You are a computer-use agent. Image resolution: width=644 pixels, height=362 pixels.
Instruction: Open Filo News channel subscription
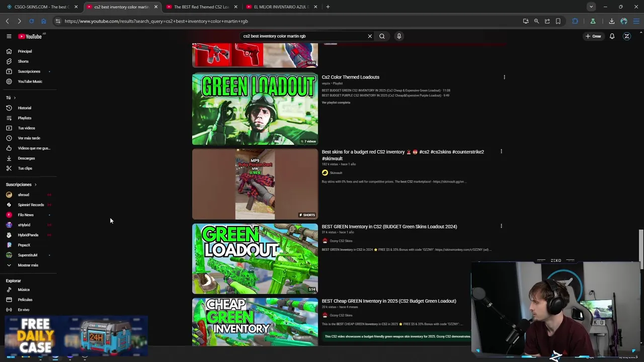coord(25,215)
